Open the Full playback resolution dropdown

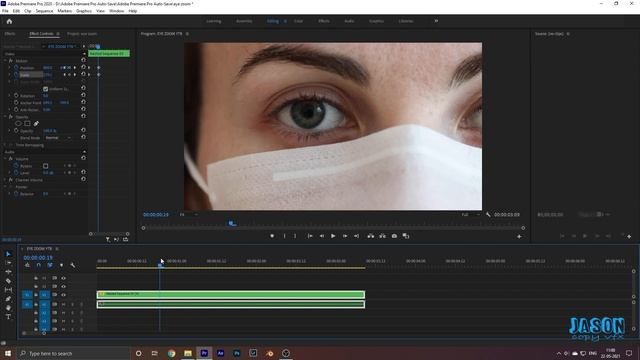471,214
